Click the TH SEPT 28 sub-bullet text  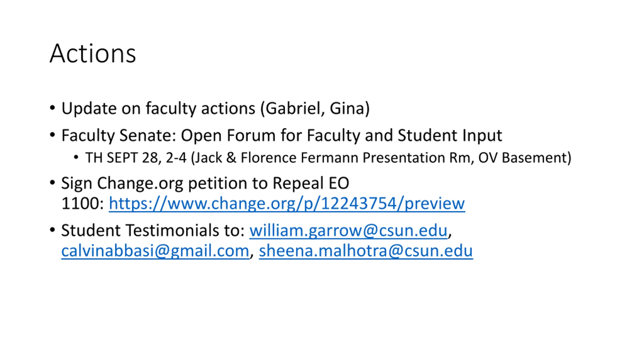[x=328, y=158]
